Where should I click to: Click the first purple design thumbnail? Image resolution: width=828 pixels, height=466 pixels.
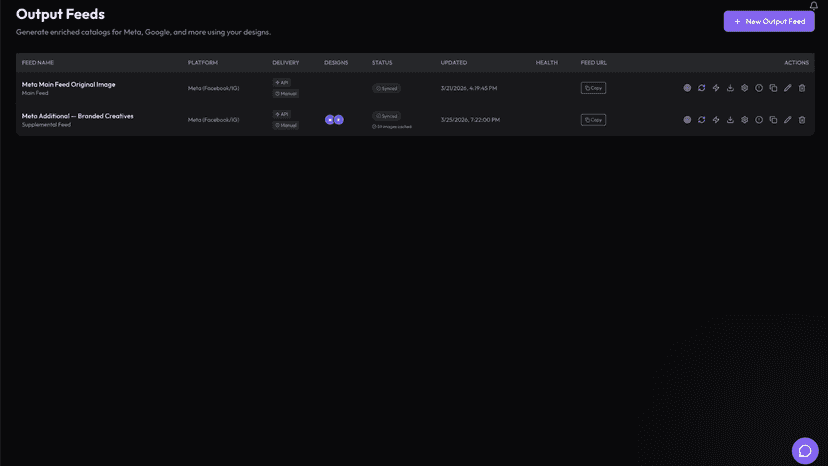pos(330,120)
